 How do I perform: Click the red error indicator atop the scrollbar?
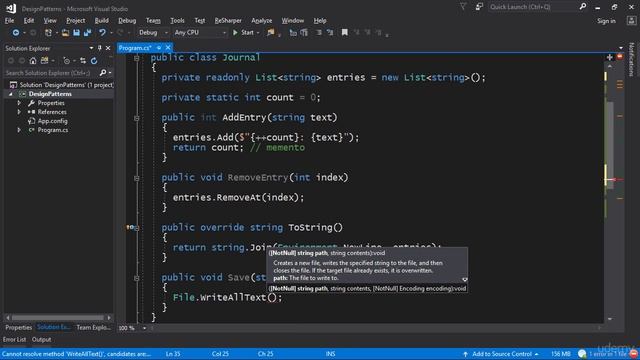pyautogui.click(x=620, y=57)
